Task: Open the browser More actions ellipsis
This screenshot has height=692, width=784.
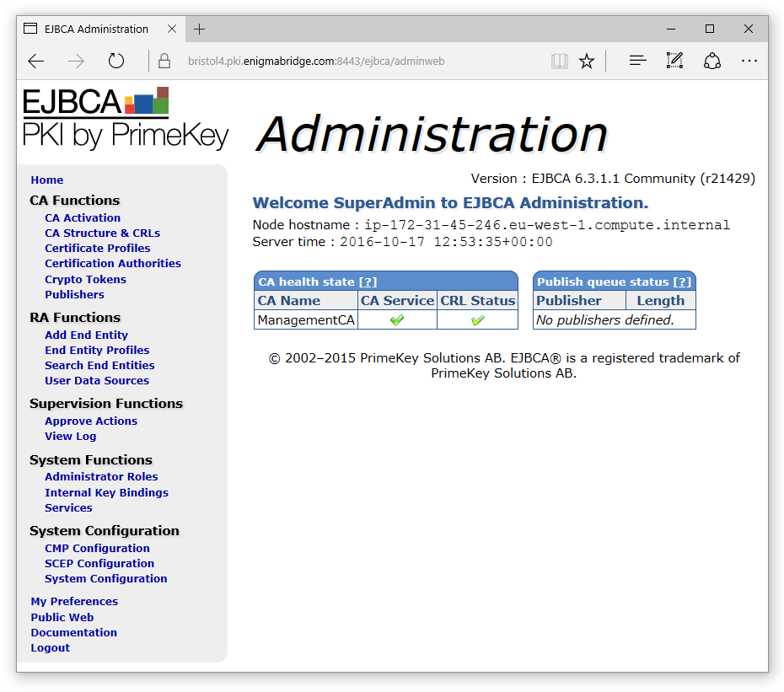Action: [x=749, y=61]
